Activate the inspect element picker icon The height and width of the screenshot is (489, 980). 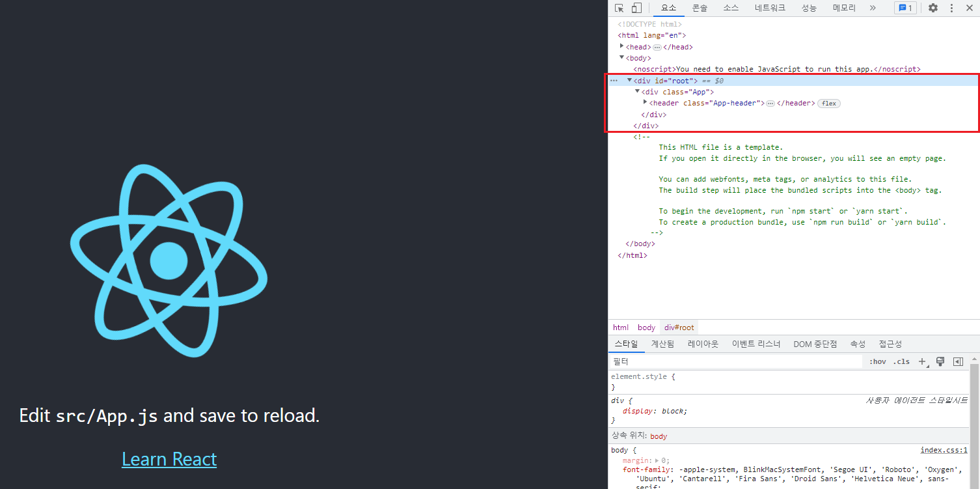619,8
